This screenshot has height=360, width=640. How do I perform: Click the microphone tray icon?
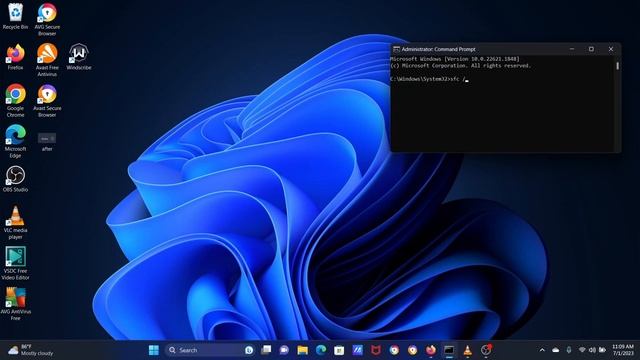point(569,350)
